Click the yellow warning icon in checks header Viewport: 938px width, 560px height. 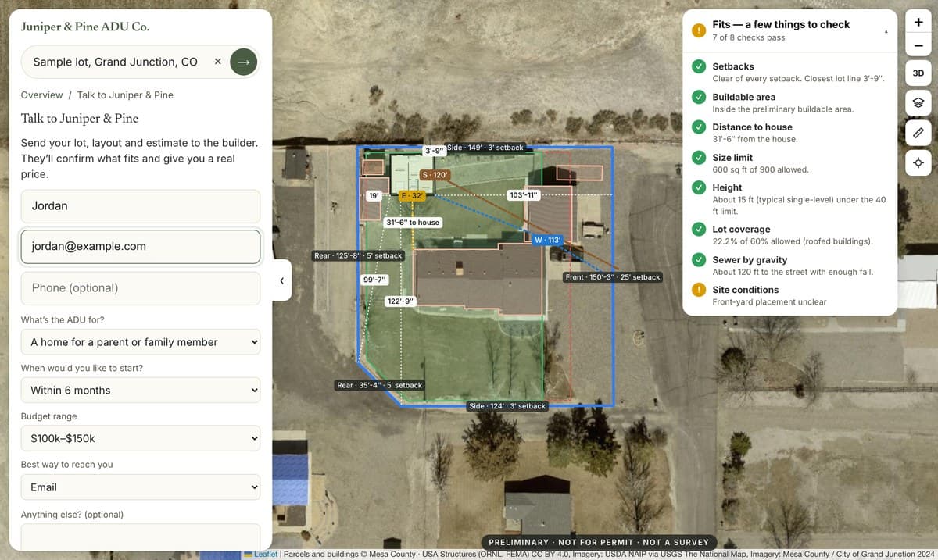click(x=699, y=30)
